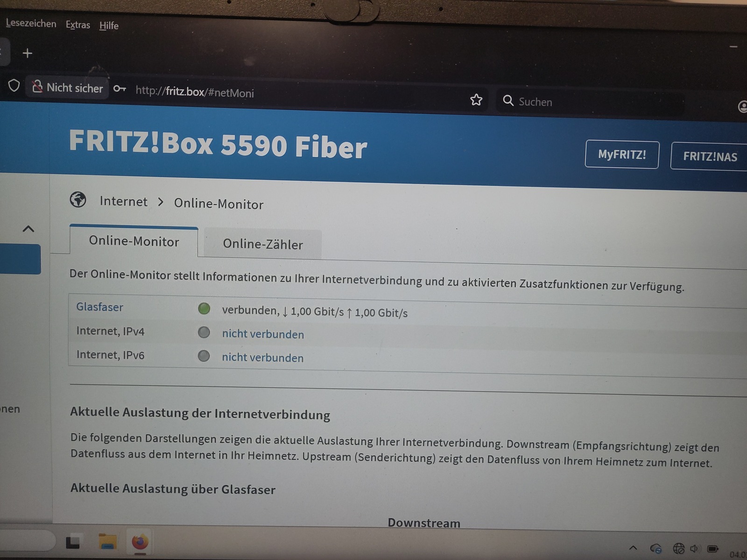
Task: Click the Firefox icon in the taskbar
Action: pyautogui.click(x=140, y=542)
